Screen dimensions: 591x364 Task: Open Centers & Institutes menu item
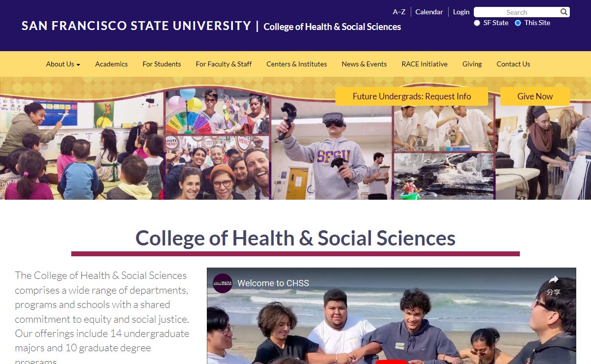point(296,64)
